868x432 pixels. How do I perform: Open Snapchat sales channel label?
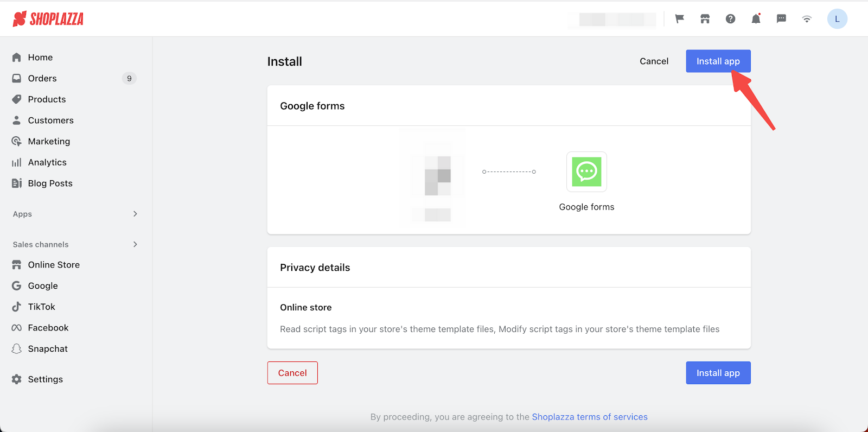(x=48, y=349)
